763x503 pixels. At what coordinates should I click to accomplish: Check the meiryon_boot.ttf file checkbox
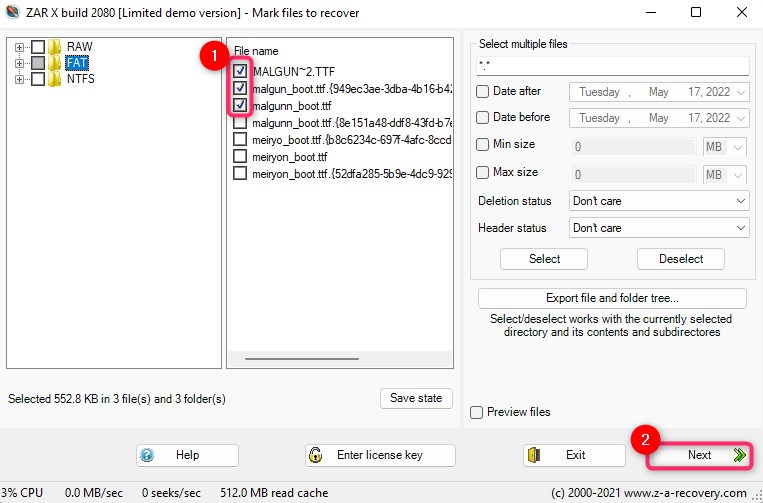pyautogui.click(x=240, y=156)
